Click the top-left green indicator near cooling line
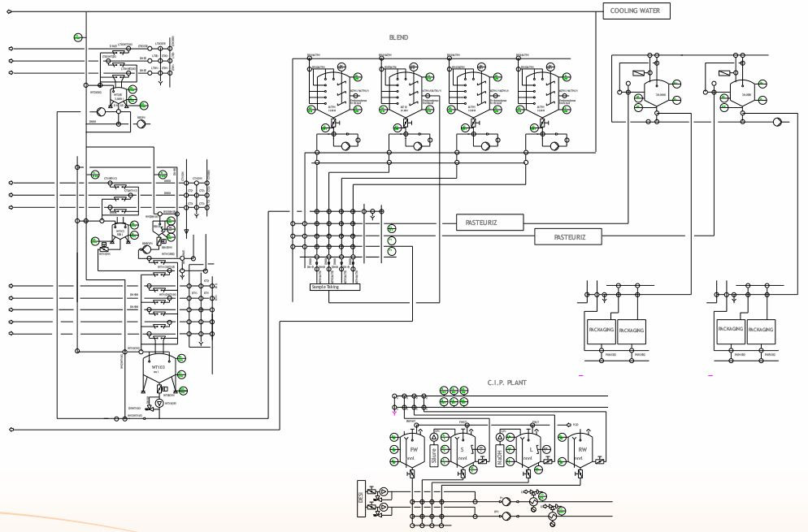Viewport: 808px width, 532px height. point(78,37)
